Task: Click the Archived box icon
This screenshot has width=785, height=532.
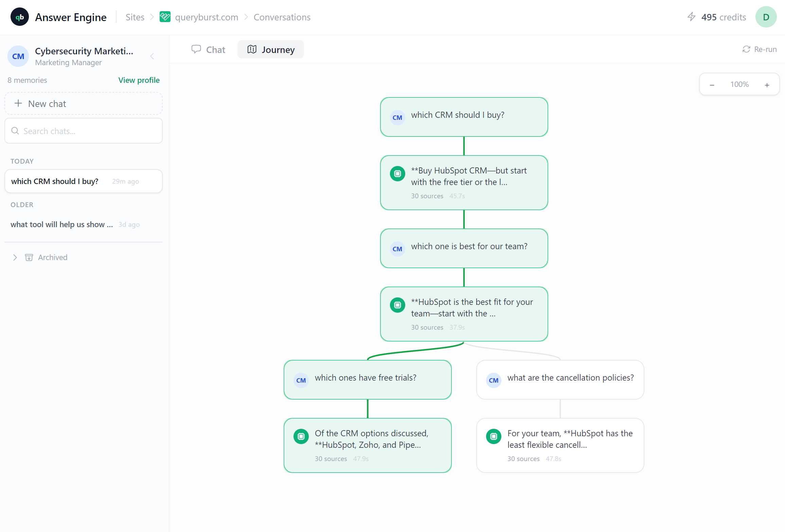Action: [29, 257]
